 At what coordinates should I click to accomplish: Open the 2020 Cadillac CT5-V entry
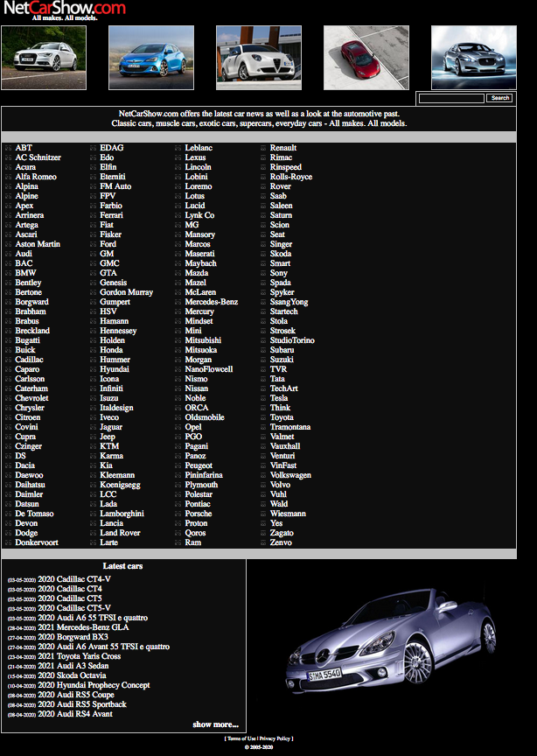[74, 608]
